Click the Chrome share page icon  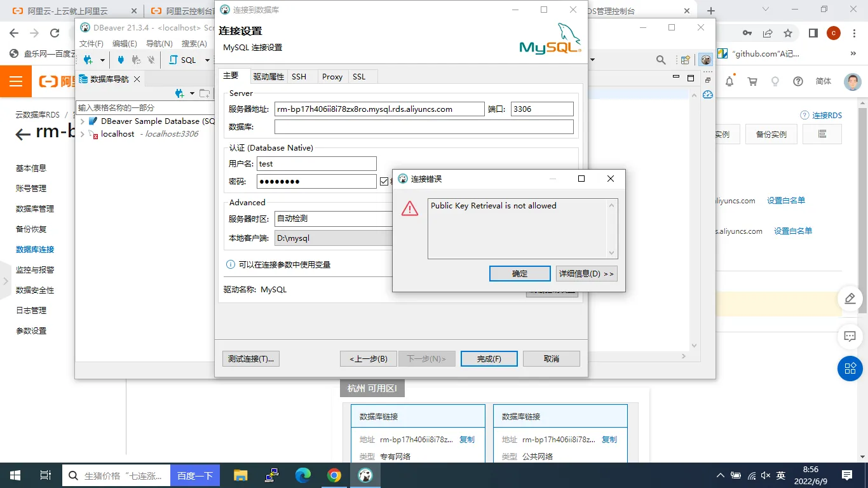pos(768,33)
